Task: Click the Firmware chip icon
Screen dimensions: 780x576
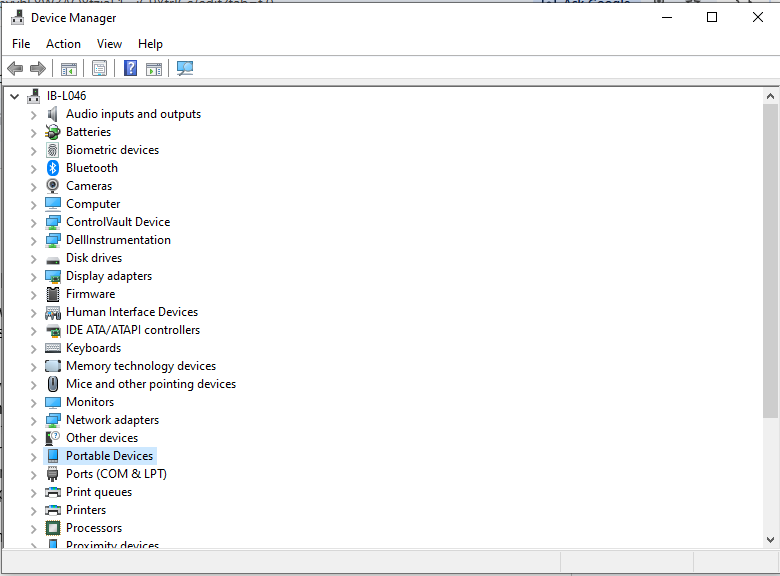Action: click(53, 294)
